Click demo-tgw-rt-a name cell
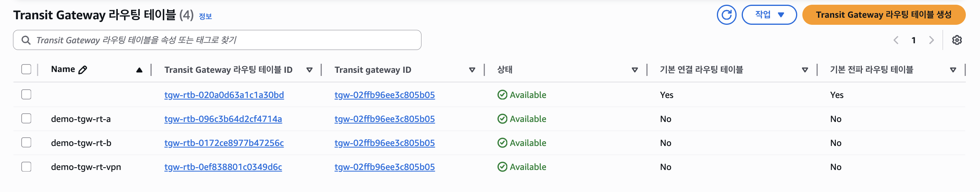980x192 pixels. click(81, 119)
